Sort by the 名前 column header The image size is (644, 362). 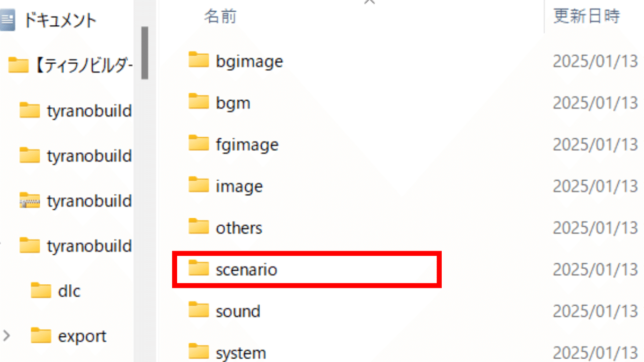pyautogui.click(x=221, y=16)
